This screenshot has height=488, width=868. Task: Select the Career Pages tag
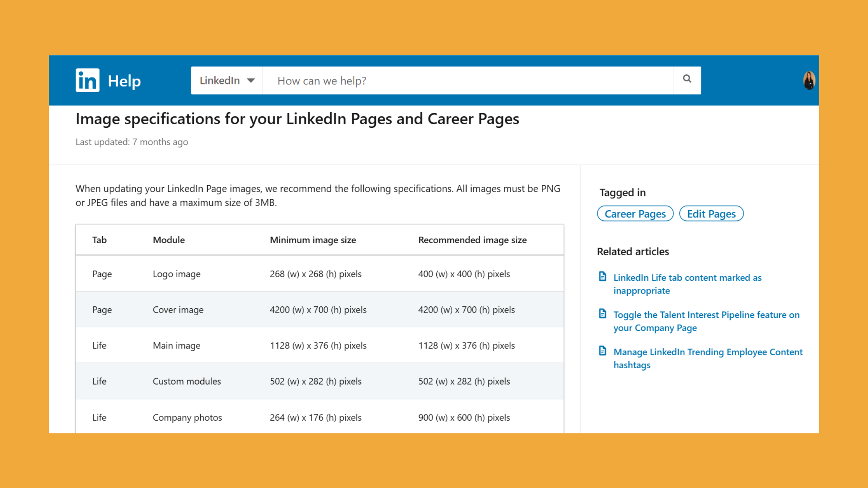pos(635,214)
